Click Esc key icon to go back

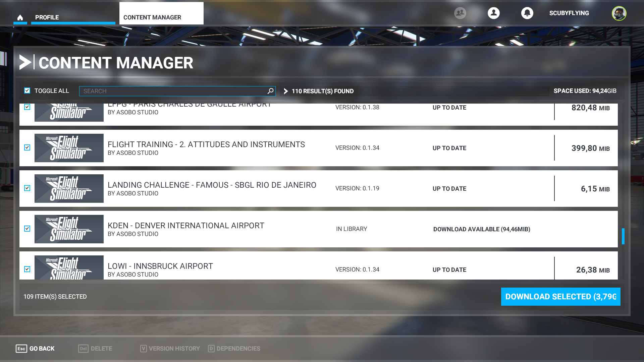coord(21,349)
